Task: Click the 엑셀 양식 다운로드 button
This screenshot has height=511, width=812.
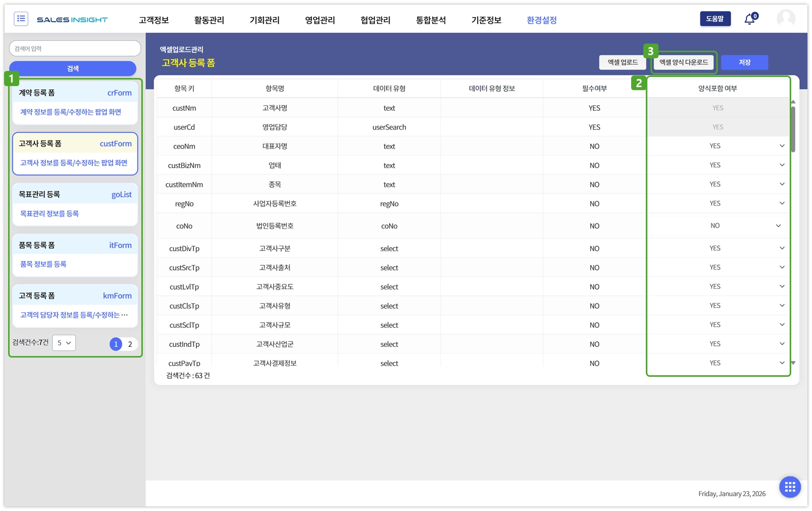Action: click(684, 62)
